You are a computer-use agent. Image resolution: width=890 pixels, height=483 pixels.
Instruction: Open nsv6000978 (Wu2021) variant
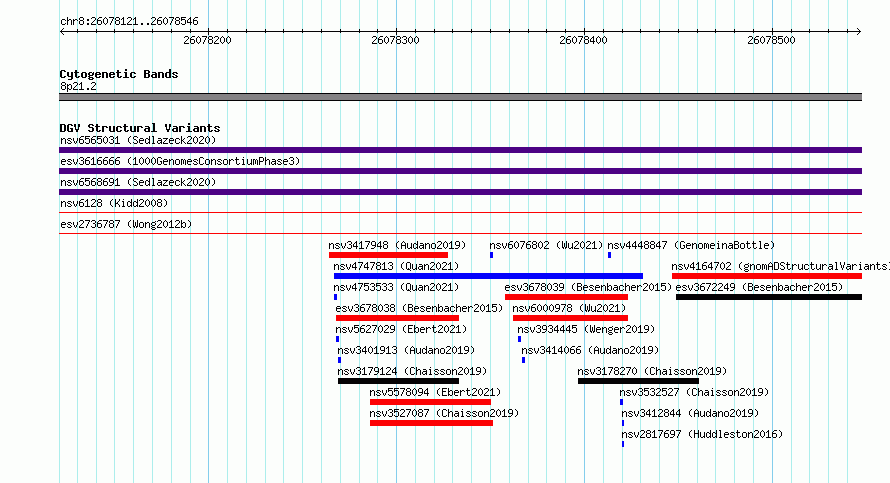coord(569,308)
